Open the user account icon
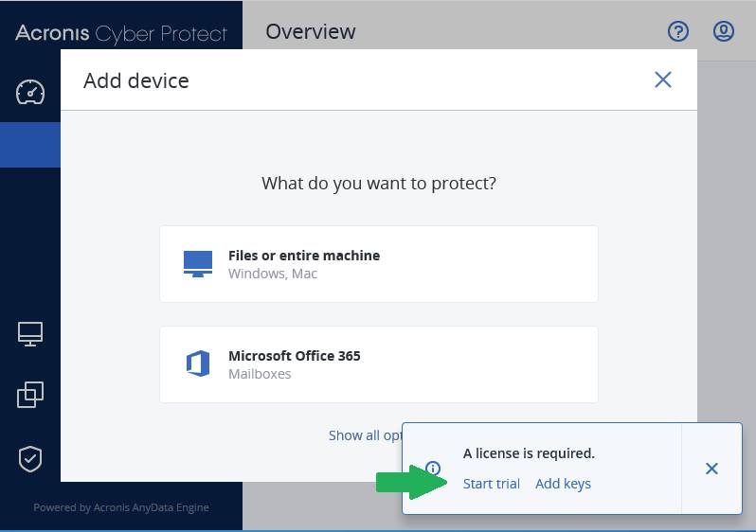 coord(724,31)
